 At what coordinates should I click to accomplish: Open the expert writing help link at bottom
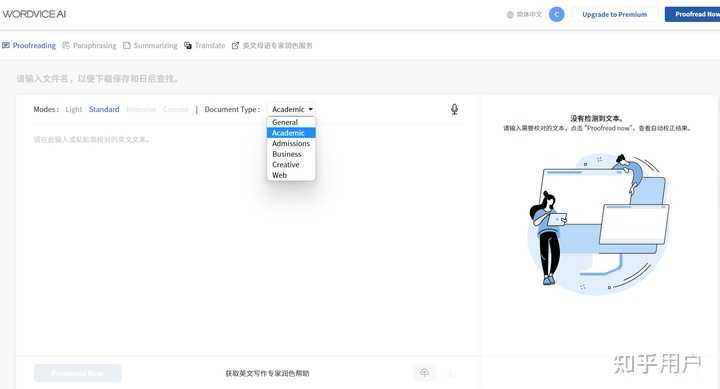267,373
